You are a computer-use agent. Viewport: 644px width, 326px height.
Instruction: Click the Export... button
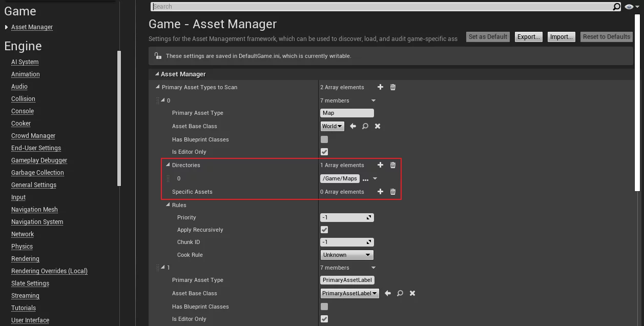pyautogui.click(x=528, y=37)
